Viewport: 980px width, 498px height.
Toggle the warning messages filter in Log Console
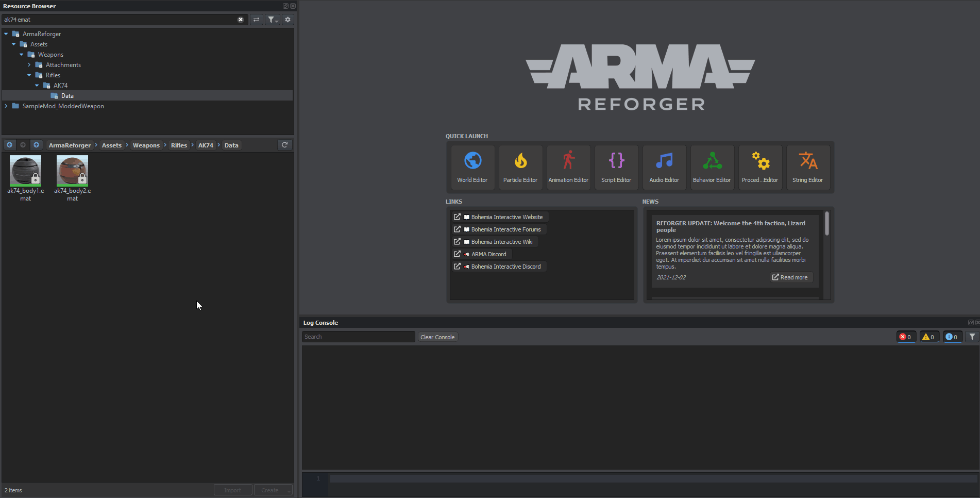pyautogui.click(x=929, y=337)
